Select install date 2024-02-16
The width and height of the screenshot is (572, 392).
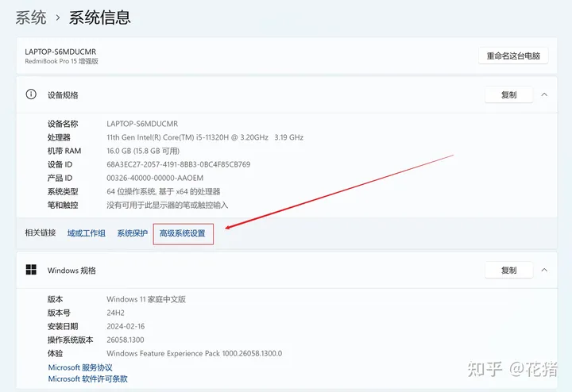pos(126,326)
